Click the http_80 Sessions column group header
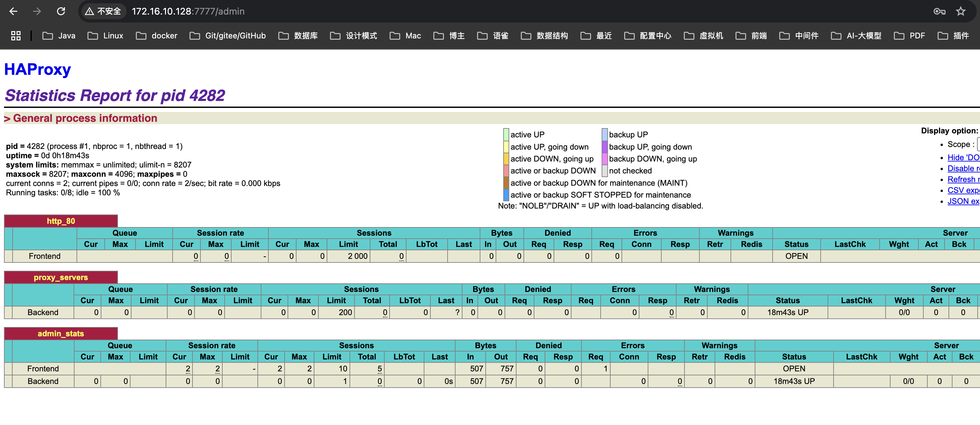This screenshot has width=980, height=425. pos(374,233)
